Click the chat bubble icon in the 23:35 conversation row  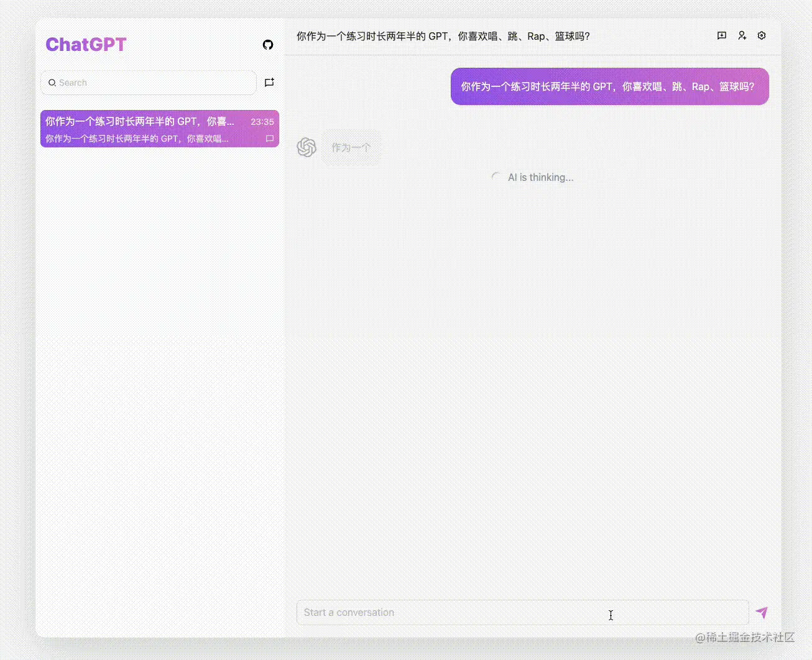[270, 139]
